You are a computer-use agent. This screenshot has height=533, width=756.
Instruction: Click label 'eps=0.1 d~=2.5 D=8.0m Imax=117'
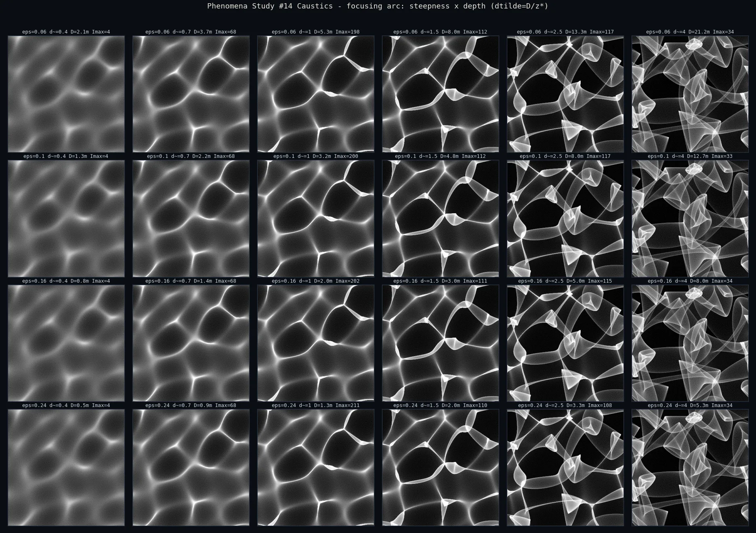[x=565, y=156]
